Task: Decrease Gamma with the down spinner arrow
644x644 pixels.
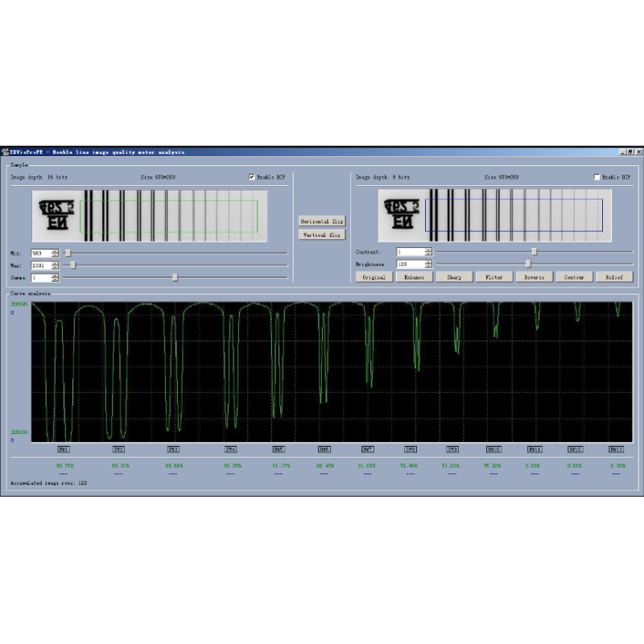Action: tap(55, 280)
